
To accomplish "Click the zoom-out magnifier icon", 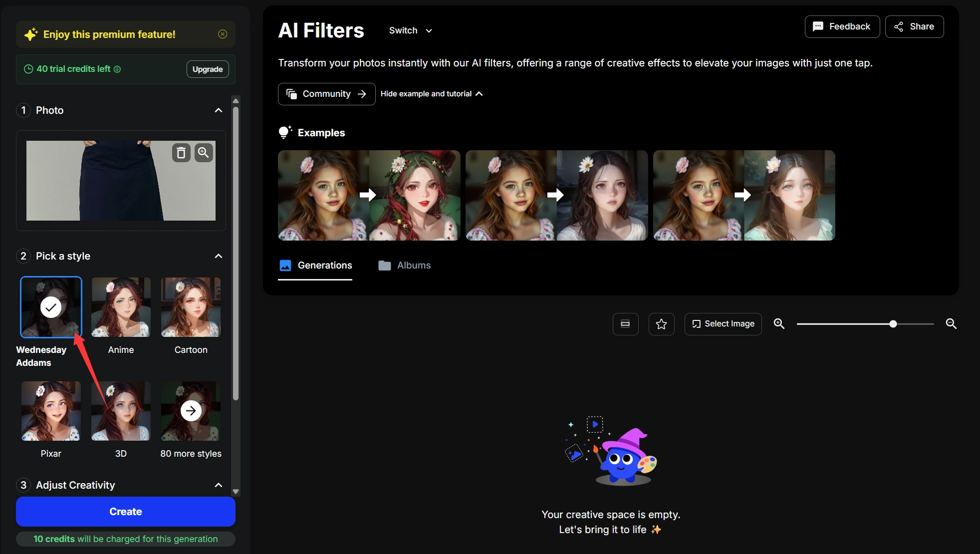I will coord(951,324).
